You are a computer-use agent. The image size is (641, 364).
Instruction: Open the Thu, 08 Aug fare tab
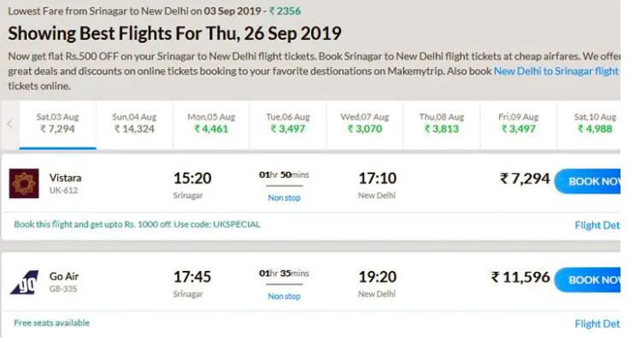[441, 123]
